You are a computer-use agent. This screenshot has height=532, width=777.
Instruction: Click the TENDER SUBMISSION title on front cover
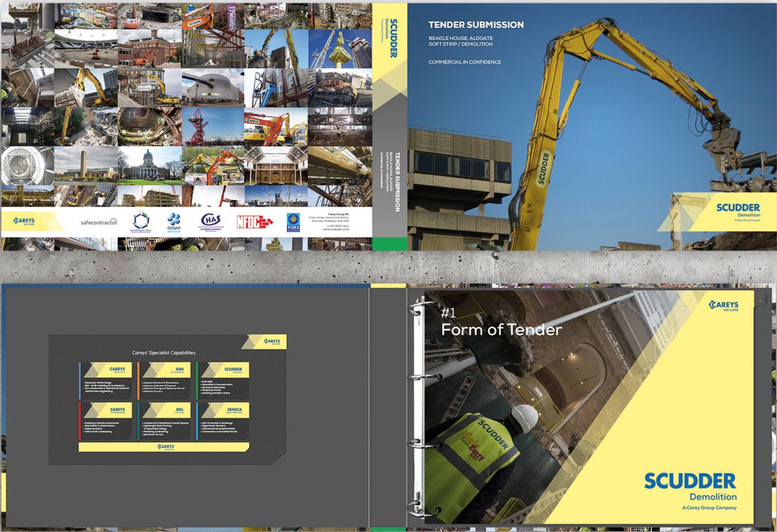(x=476, y=25)
